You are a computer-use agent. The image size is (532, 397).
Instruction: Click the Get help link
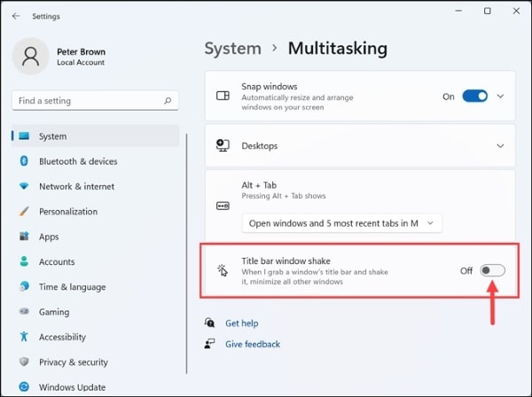pyautogui.click(x=241, y=324)
